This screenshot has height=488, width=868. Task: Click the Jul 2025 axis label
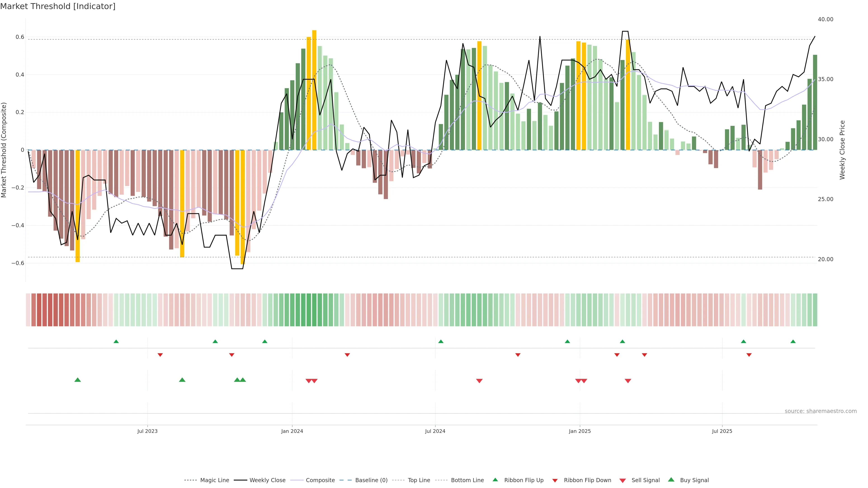(722, 431)
